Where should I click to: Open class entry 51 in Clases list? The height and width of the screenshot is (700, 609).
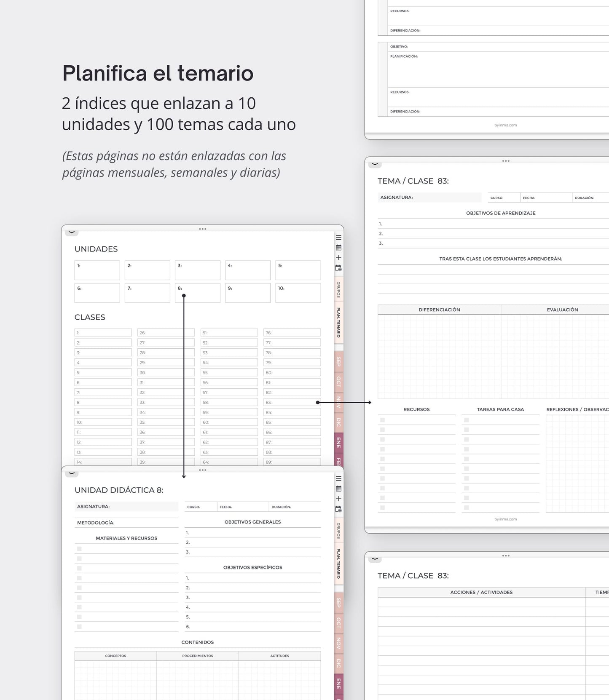(229, 333)
